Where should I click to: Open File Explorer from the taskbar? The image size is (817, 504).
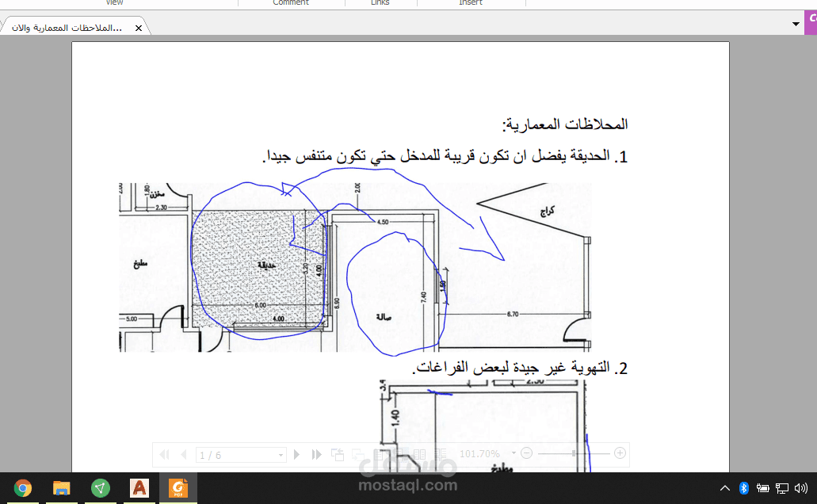(x=60, y=489)
